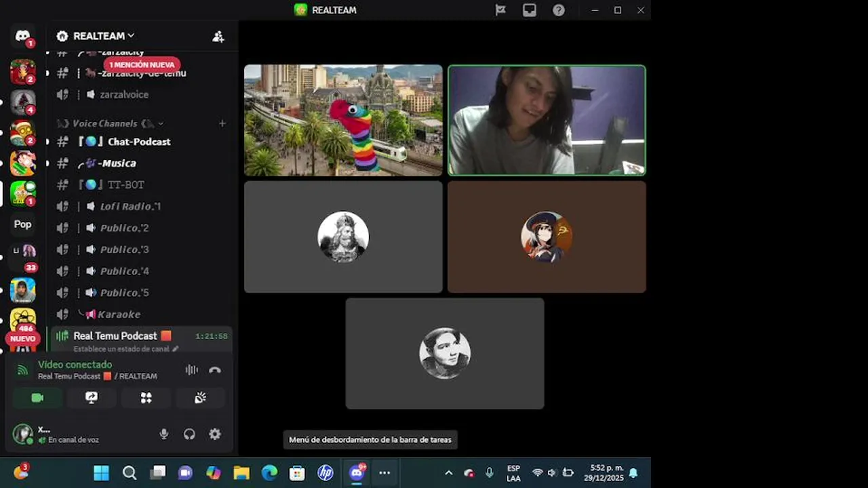The height and width of the screenshot is (488, 868).
Task: Open the flag icon in title bar
Action: (x=500, y=10)
